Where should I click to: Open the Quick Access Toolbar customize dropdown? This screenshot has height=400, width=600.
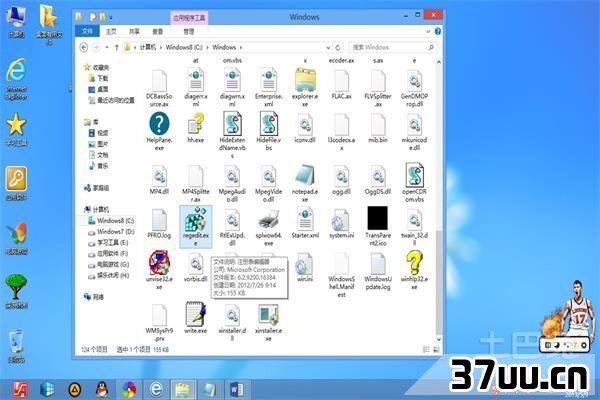[x=111, y=17]
